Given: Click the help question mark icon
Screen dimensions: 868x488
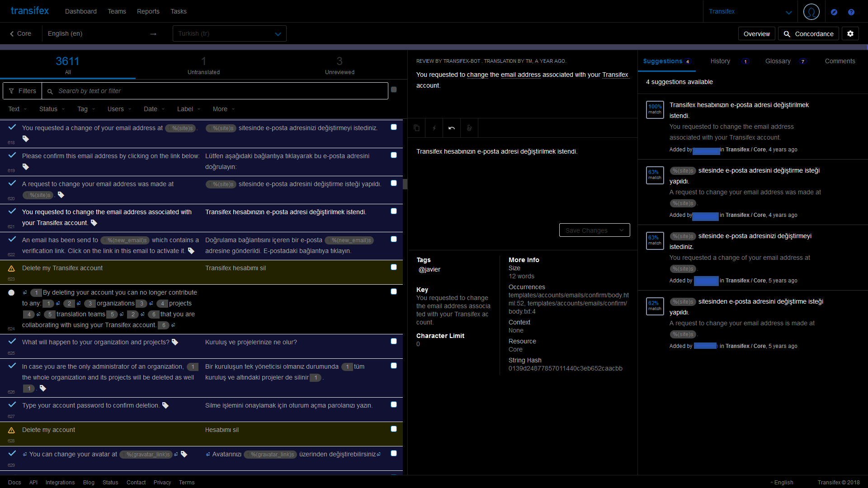Looking at the screenshot, I should [851, 12].
